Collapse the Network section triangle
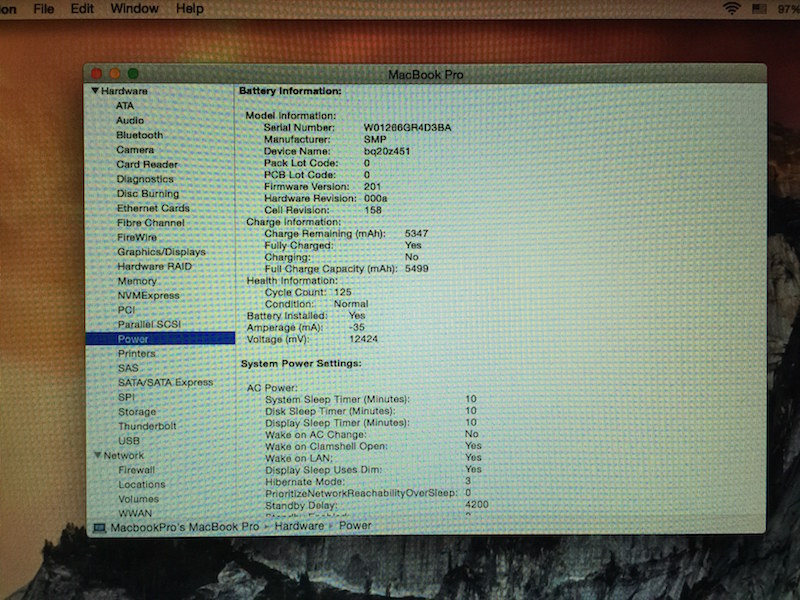 tap(97, 455)
